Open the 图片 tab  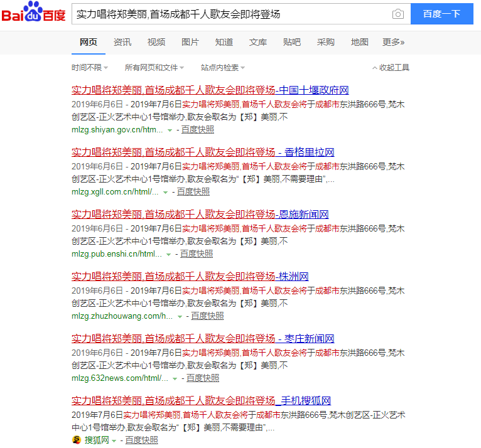(190, 42)
